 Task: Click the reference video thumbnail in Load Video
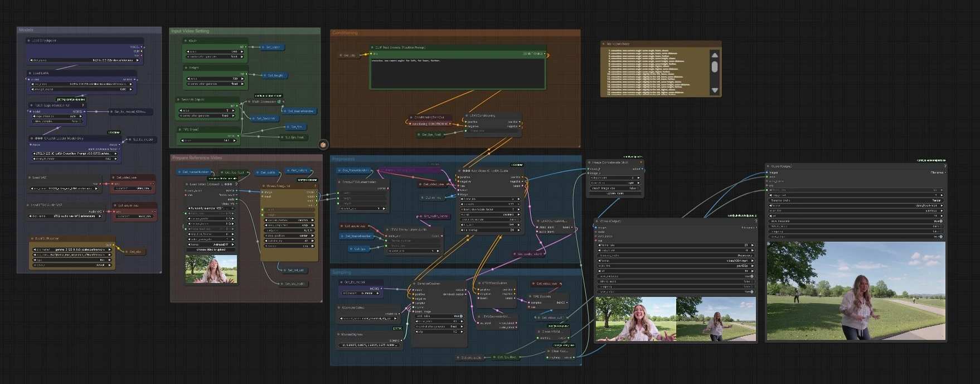211,269
